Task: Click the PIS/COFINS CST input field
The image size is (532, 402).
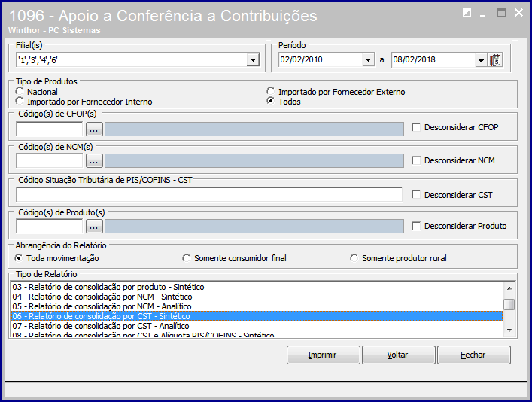Action: pyautogui.click(x=209, y=194)
